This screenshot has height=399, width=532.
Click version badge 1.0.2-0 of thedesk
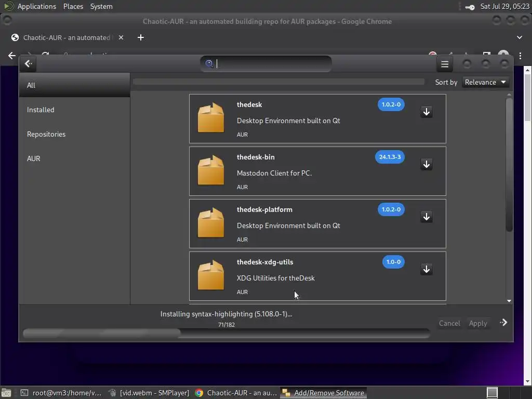[391, 104]
